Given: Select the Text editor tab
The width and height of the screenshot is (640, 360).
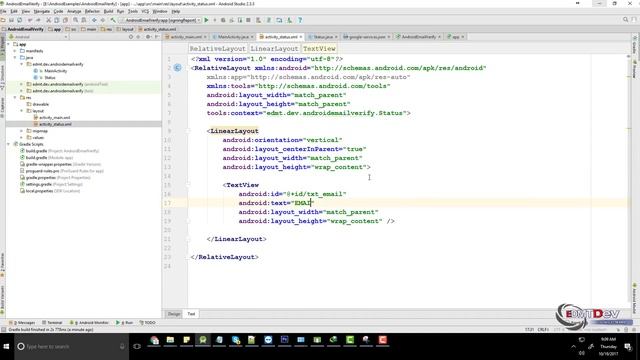Looking at the screenshot, I should (191, 314).
